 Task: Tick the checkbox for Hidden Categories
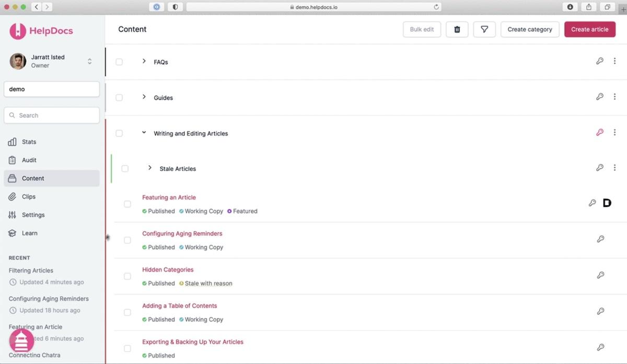[x=127, y=276]
